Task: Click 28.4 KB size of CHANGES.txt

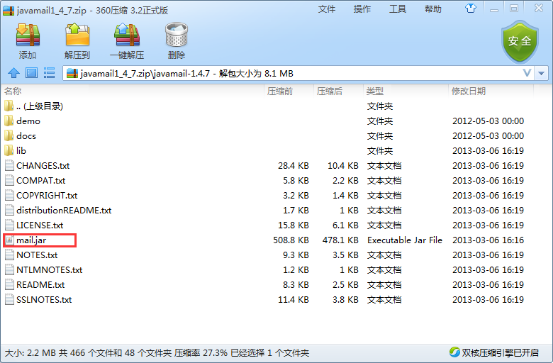Action: pyautogui.click(x=293, y=165)
